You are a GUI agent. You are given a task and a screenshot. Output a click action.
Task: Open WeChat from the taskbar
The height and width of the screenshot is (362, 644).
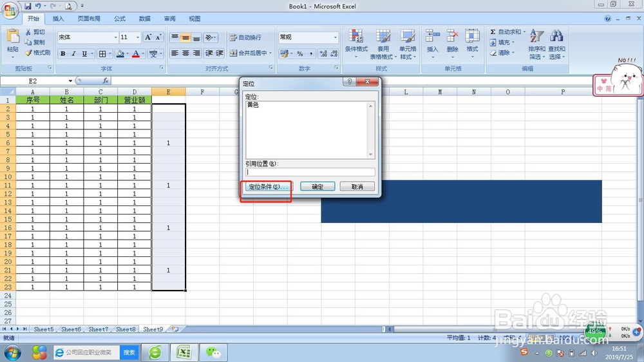tap(213, 352)
